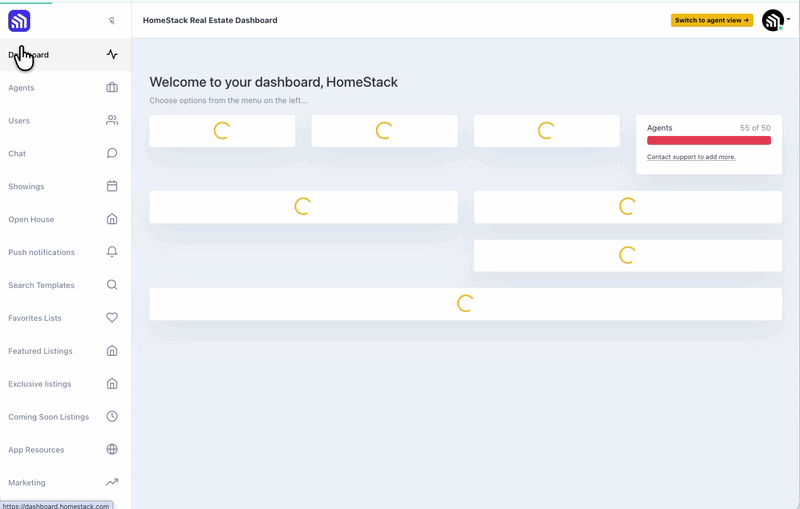Expand the account dropdown caret
Image resolution: width=800 pixels, height=509 pixels.
point(788,19)
